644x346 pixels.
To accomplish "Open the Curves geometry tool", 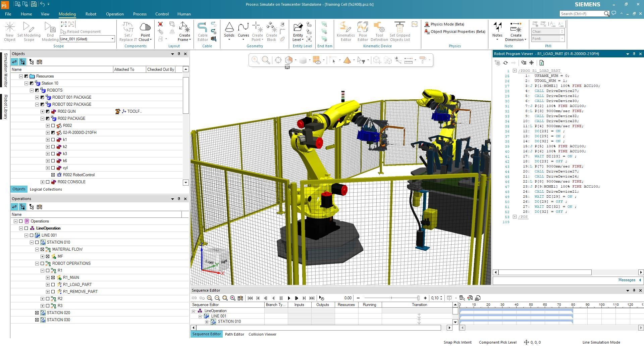I will click(243, 32).
